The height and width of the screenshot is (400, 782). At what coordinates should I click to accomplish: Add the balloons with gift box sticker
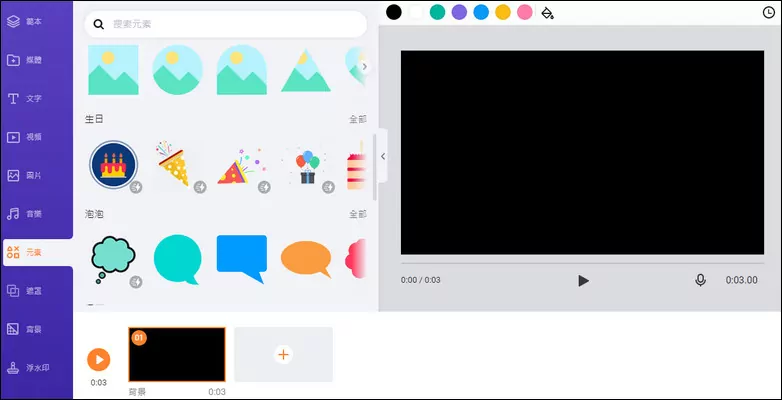tap(307, 167)
